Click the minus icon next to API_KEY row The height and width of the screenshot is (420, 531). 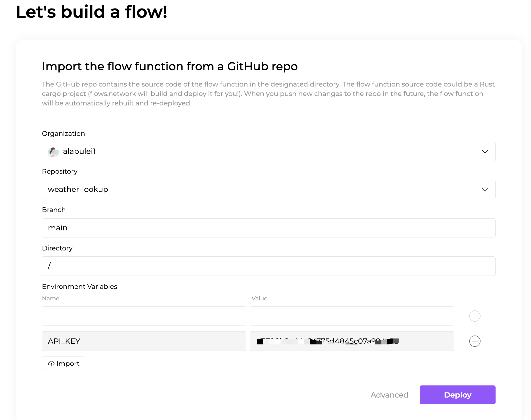tap(475, 341)
